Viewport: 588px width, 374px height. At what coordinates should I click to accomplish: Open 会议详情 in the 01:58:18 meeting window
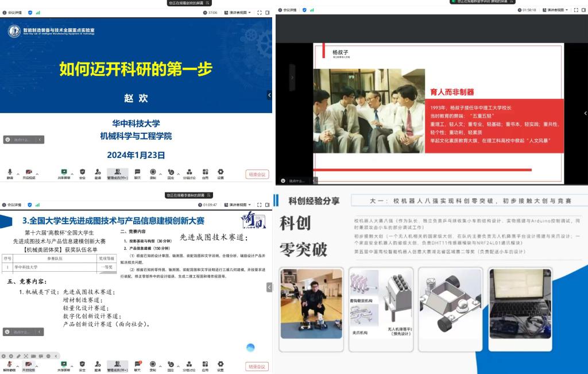pyautogui.click(x=289, y=10)
